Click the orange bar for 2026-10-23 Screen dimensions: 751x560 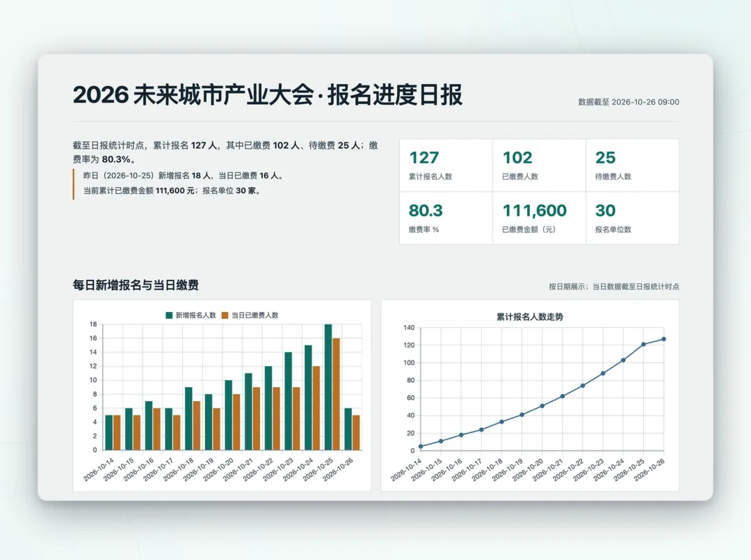pyautogui.click(x=296, y=419)
